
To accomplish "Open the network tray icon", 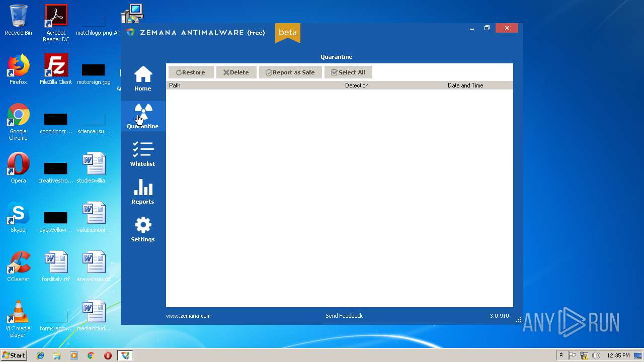I will click(x=584, y=355).
